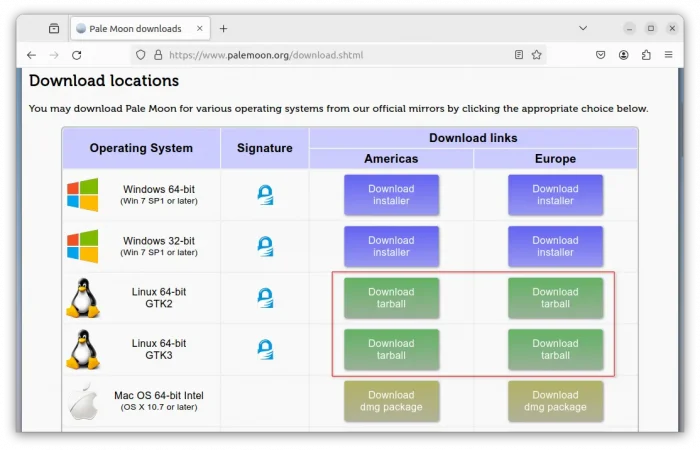Click the padlock site information icon
The width and height of the screenshot is (700, 450).
157,55
